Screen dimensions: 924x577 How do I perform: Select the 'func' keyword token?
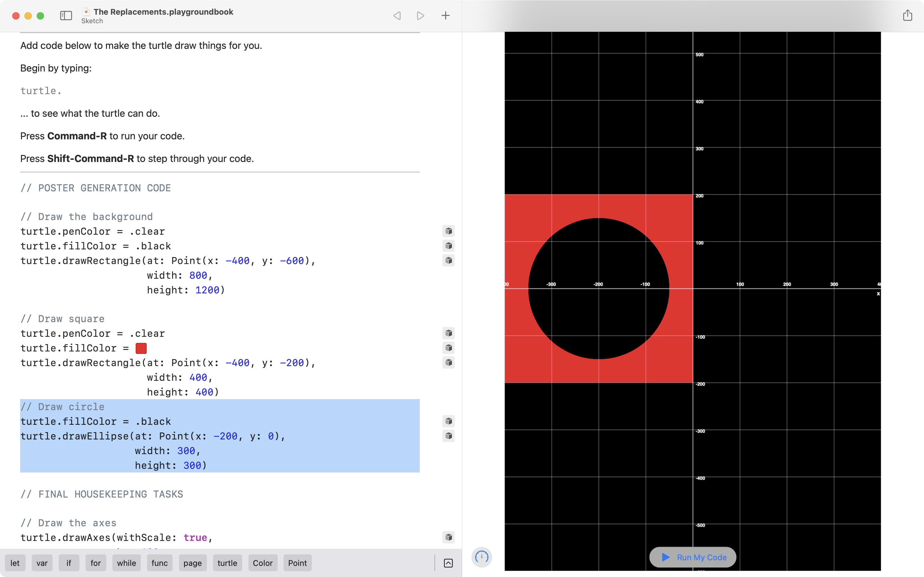(x=159, y=562)
